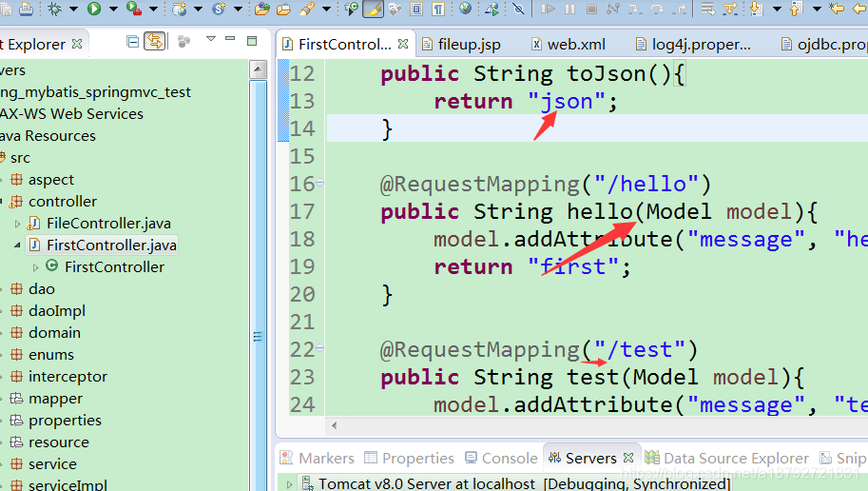This screenshot has width=868, height=491.
Task: Click Run Last Tool with toolbox icon
Action: (133, 9)
